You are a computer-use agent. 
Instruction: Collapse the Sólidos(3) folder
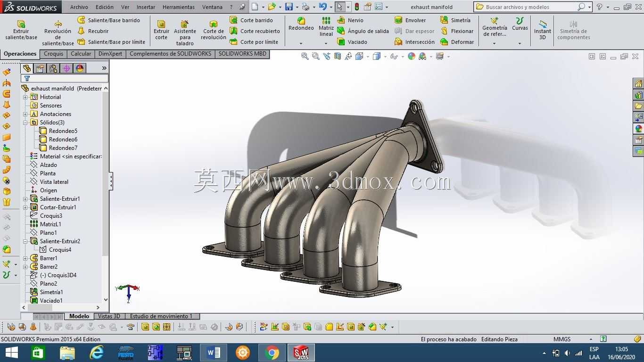pos(25,123)
